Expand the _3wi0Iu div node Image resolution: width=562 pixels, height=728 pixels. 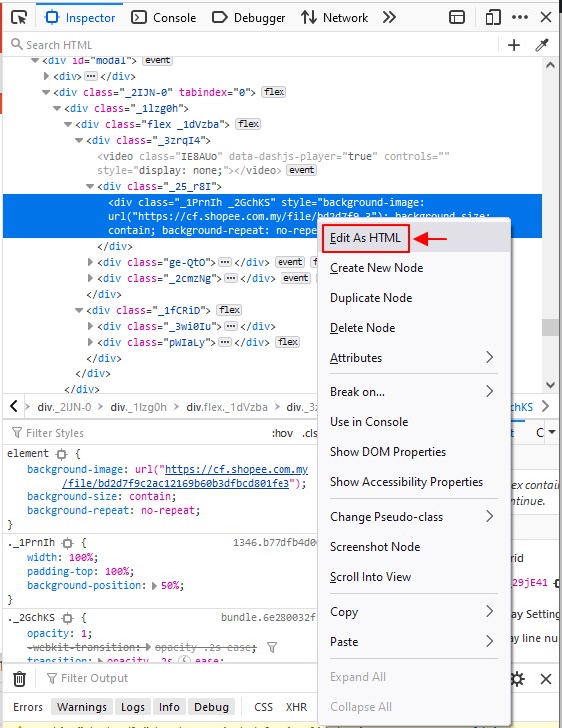91,326
